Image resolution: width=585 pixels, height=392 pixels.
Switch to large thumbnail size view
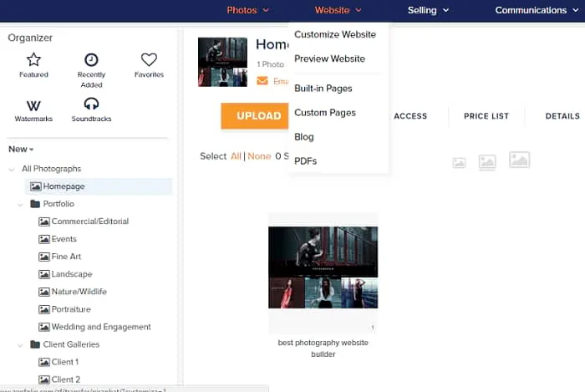tap(519, 160)
